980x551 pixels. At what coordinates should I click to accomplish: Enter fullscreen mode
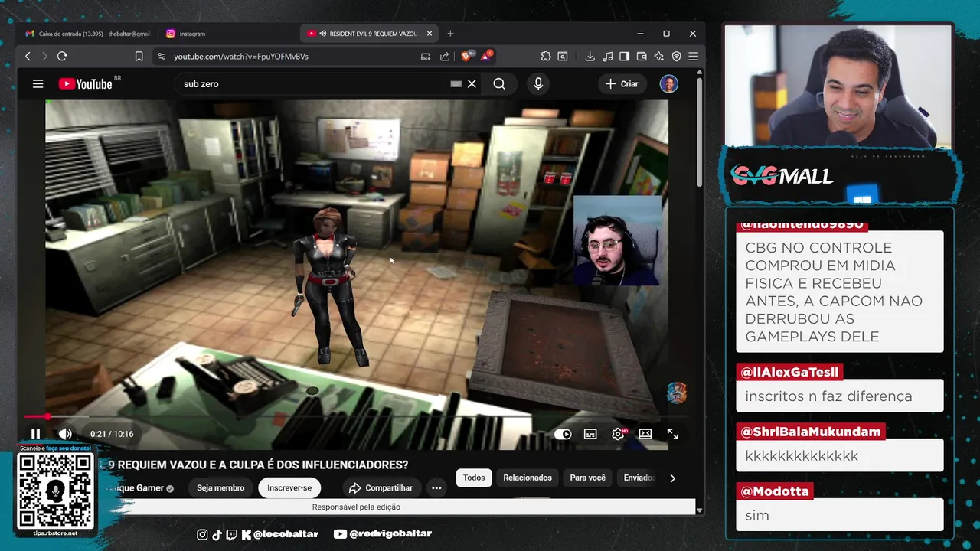[x=672, y=434]
